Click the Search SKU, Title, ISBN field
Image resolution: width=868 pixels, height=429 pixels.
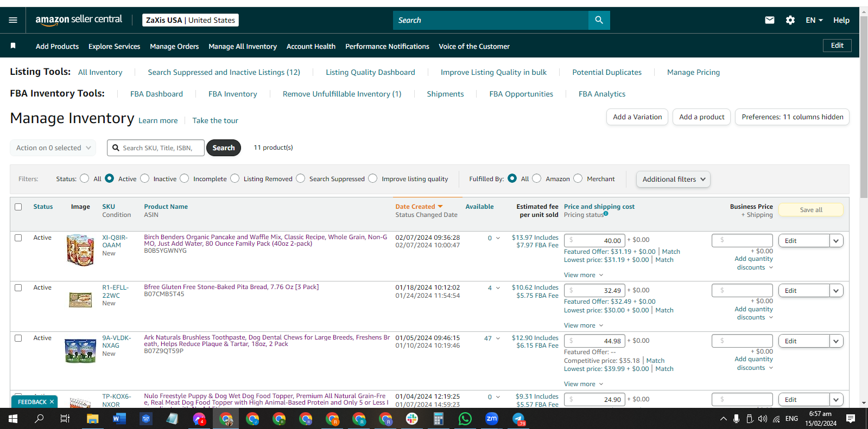156,148
